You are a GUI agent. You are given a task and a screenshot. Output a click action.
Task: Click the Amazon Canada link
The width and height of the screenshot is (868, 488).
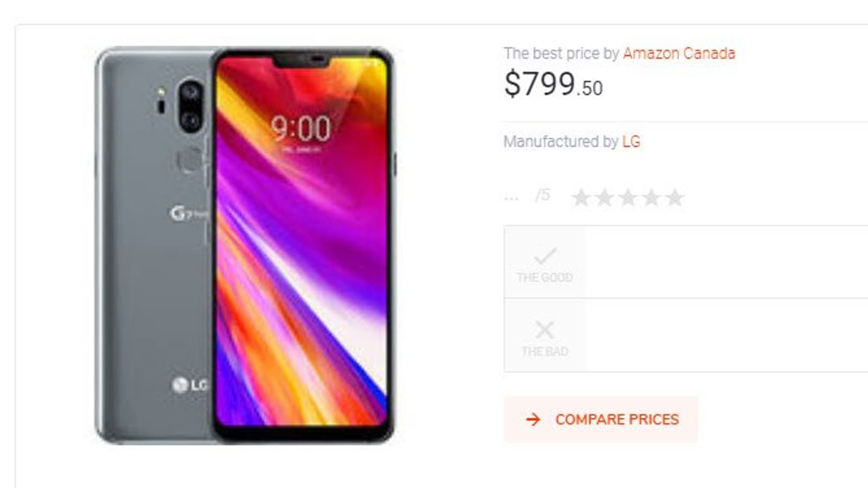click(679, 54)
